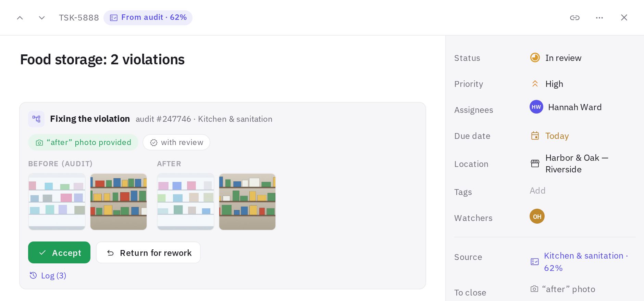
Task: Open the Log (3) history
Action: 48,276
